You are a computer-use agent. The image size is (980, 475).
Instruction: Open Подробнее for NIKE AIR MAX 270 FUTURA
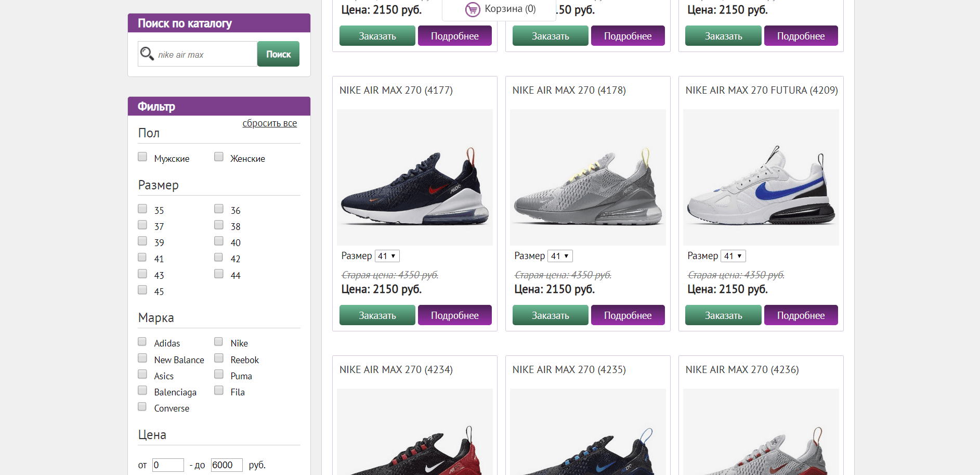[x=801, y=315]
